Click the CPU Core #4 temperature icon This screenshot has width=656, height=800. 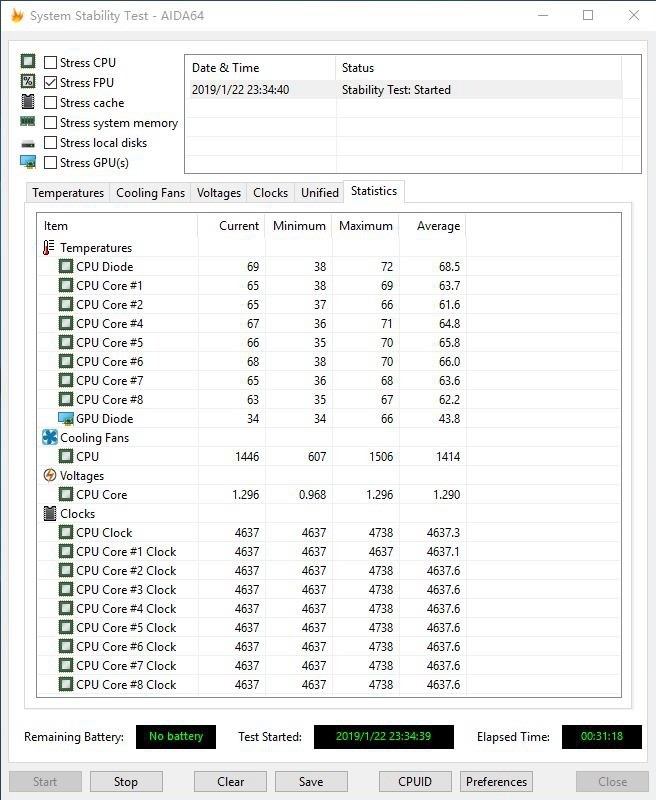66,323
